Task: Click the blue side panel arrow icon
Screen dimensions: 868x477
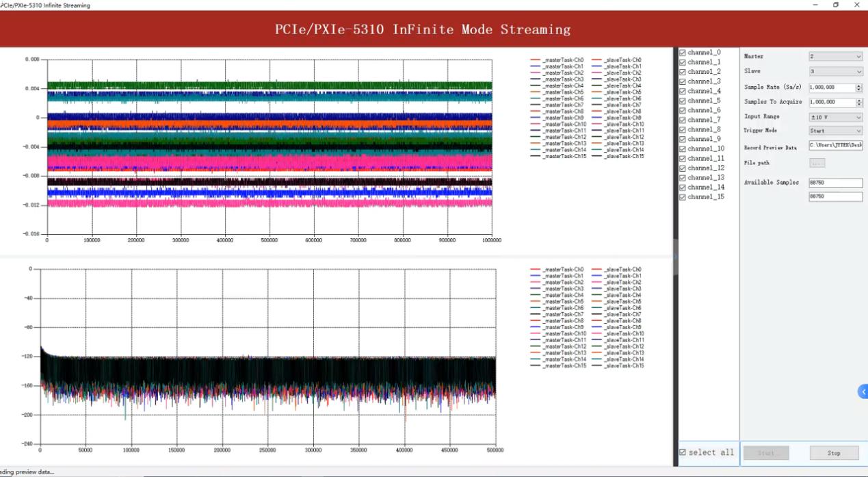Action: coord(863,391)
